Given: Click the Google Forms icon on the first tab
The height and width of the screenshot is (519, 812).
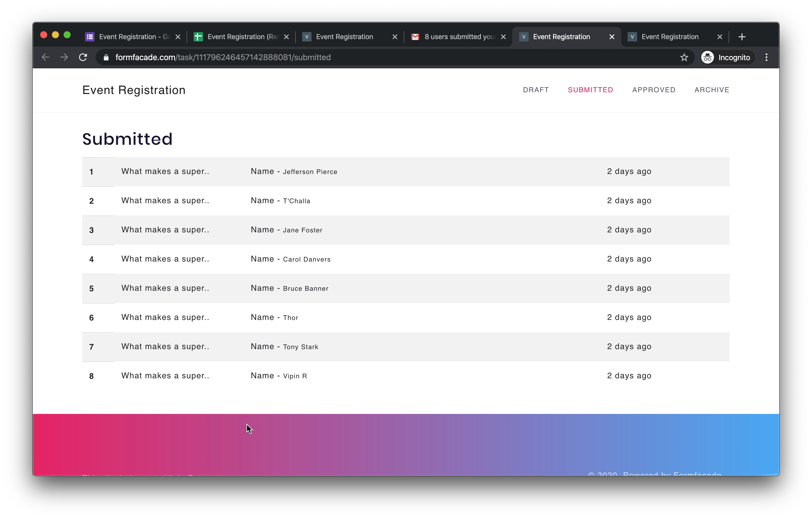Looking at the screenshot, I should tap(89, 36).
